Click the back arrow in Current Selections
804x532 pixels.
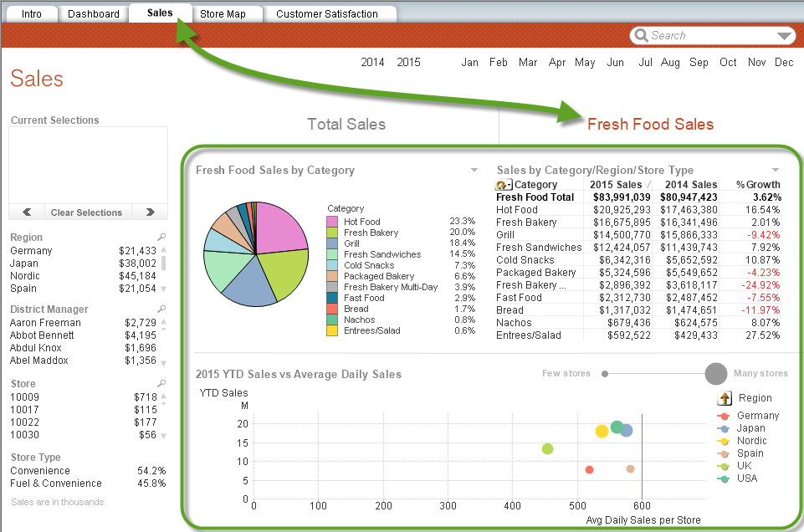pos(27,212)
